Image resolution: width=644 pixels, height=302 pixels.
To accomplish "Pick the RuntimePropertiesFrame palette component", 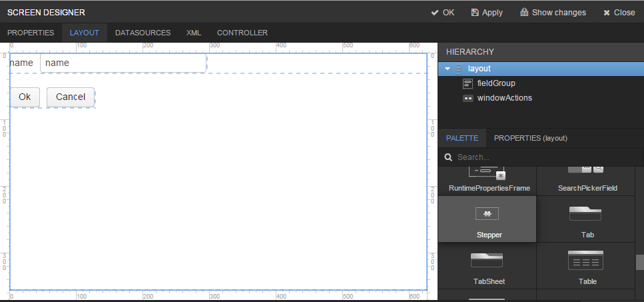I will tap(487, 181).
